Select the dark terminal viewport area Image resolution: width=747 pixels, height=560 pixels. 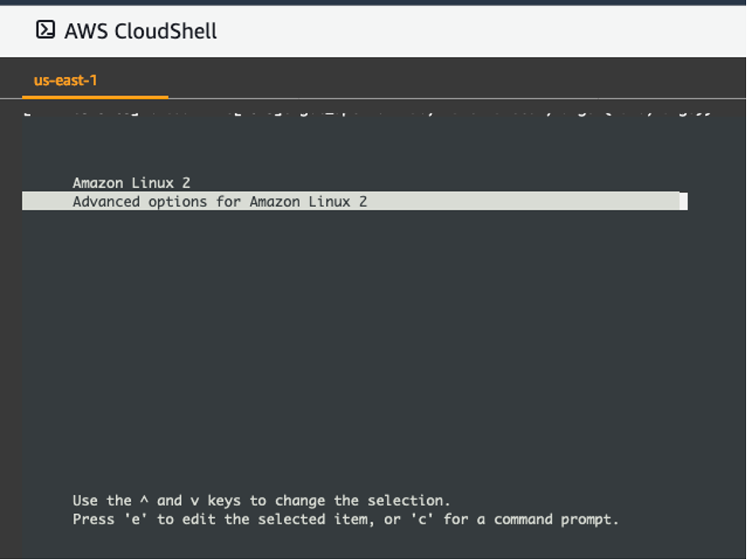tap(373, 333)
